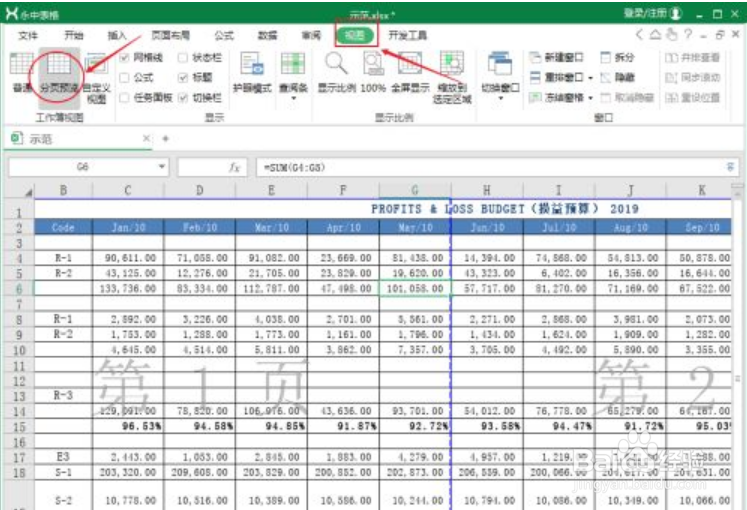Click Reset Position (重设位置)
The width and height of the screenshot is (747, 510).
click(x=693, y=98)
